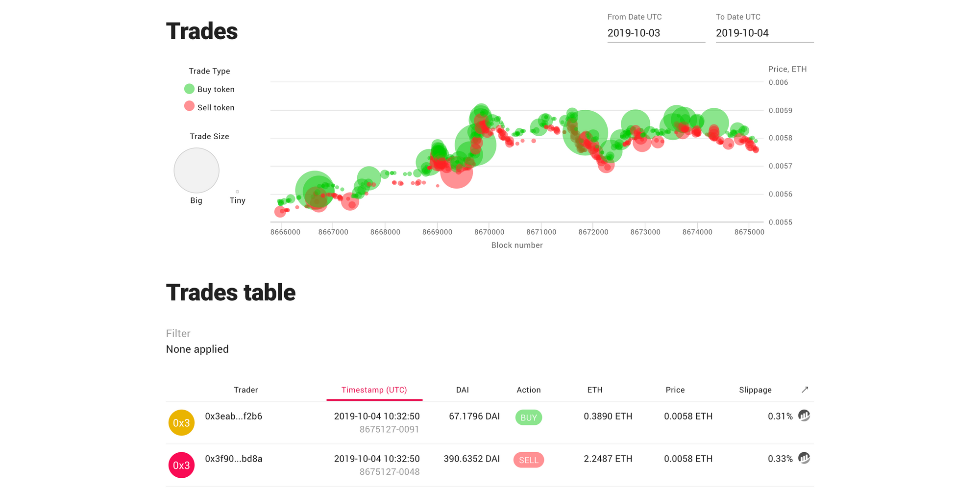Viewport: 980px width, 490px height.
Task: Click transaction ID 8675127-0091
Action: (389, 429)
